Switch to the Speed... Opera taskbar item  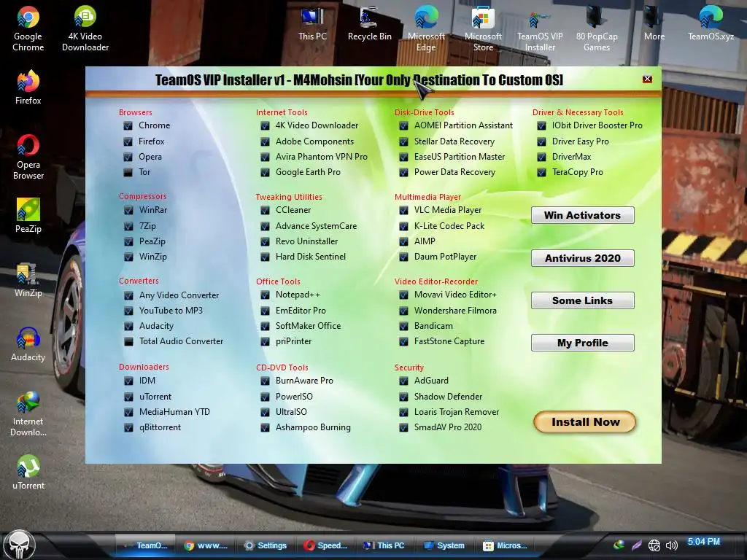326,545
